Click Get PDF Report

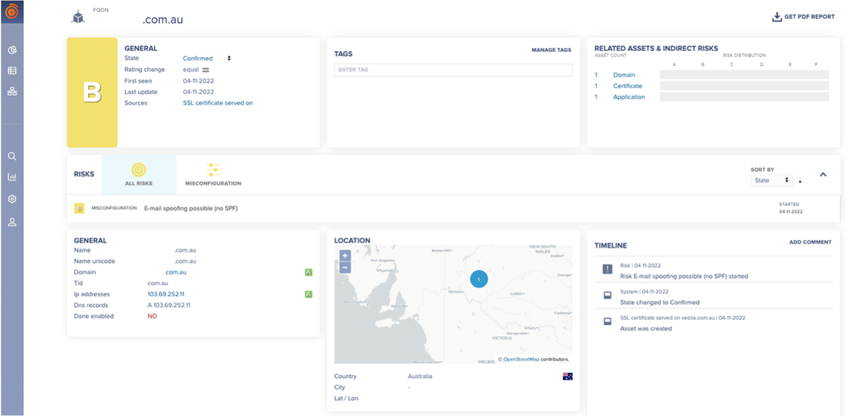tap(803, 17)
